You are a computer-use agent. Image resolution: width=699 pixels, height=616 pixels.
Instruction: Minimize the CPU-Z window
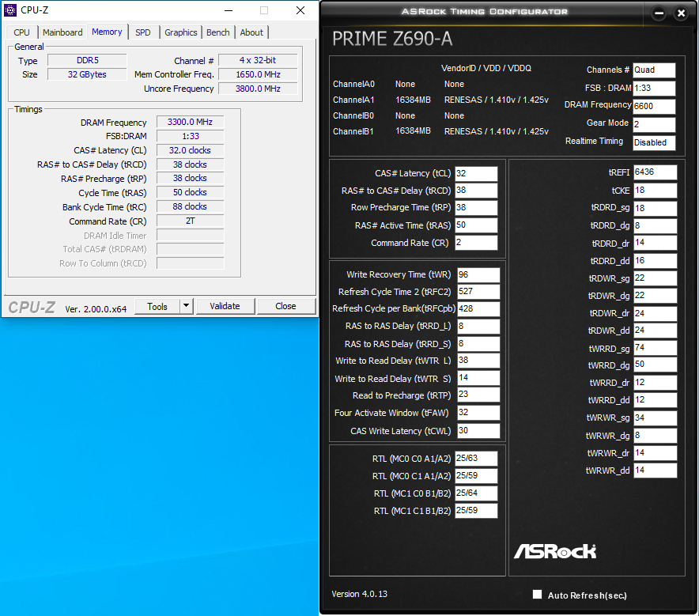pos(229,10)
